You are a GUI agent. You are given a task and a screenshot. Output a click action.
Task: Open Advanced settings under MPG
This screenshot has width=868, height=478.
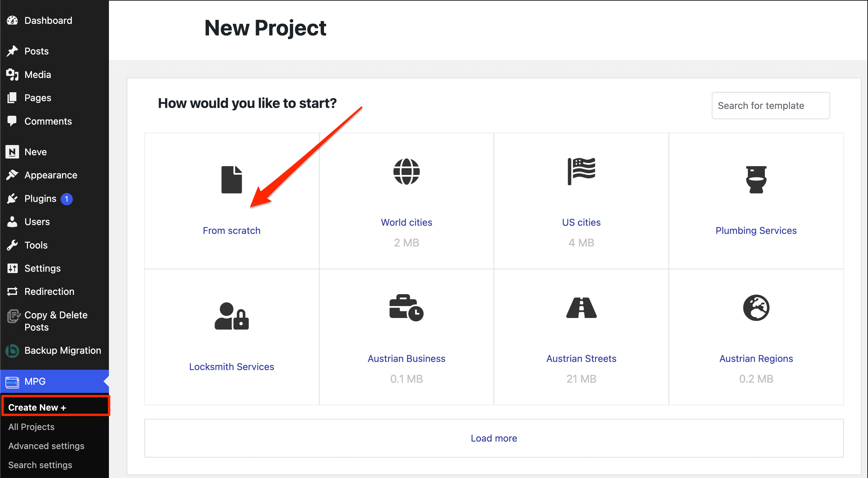coord(46,446)
